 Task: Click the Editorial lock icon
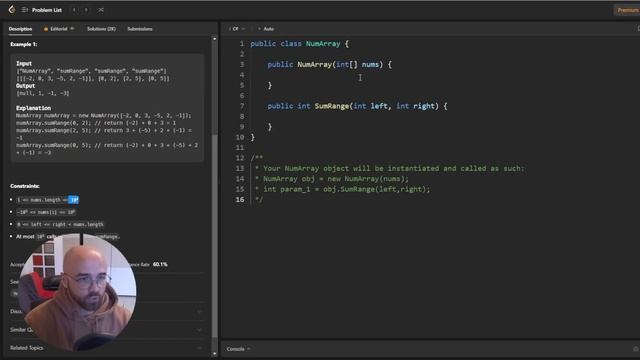pos(72,29)
